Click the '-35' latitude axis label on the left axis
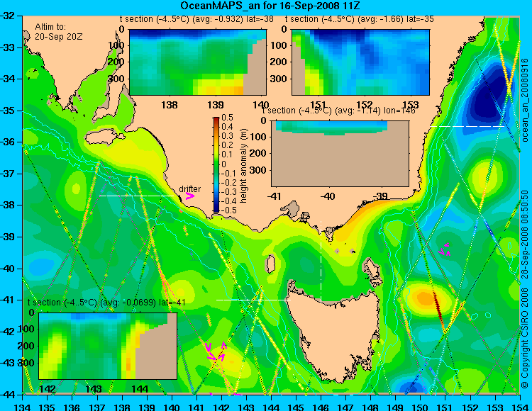This screenshot has height=411, width=532. [x=8, y=111]
